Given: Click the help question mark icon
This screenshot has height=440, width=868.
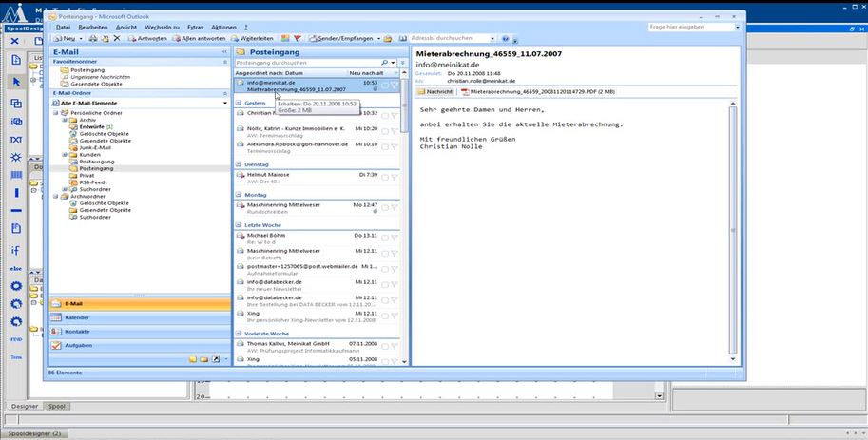Looking at the screenshot, I should click(504, 39).
